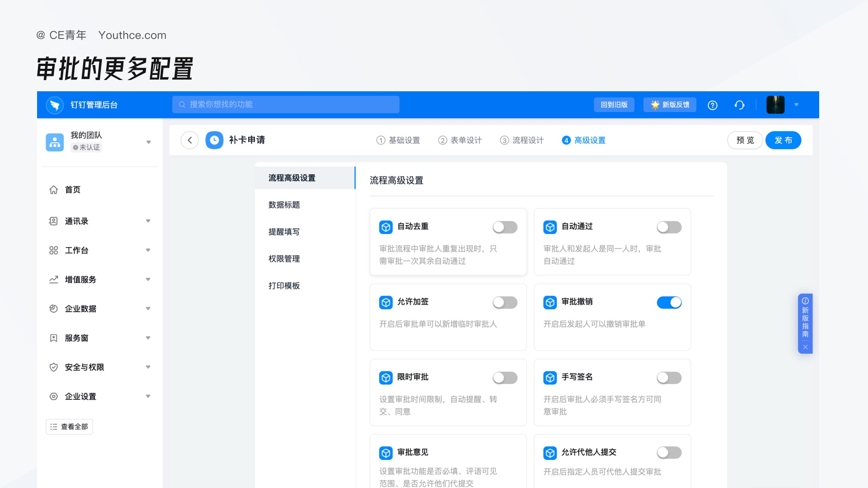Open the help question-mark icon
Image resolution: width=868 pixels, height=488 pixels.
tap(712, 105)
